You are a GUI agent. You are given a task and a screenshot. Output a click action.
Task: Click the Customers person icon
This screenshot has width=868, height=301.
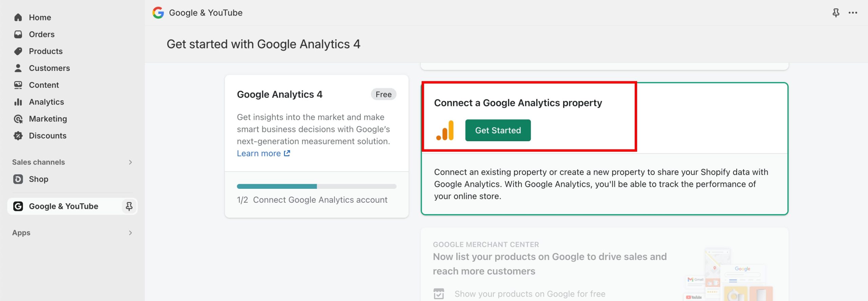click(18, 68)
